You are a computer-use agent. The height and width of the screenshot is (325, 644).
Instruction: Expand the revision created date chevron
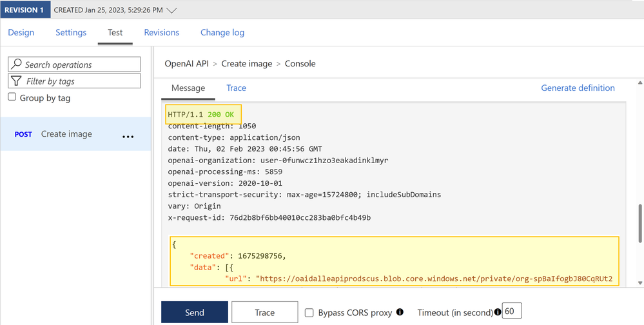point(171,10)
